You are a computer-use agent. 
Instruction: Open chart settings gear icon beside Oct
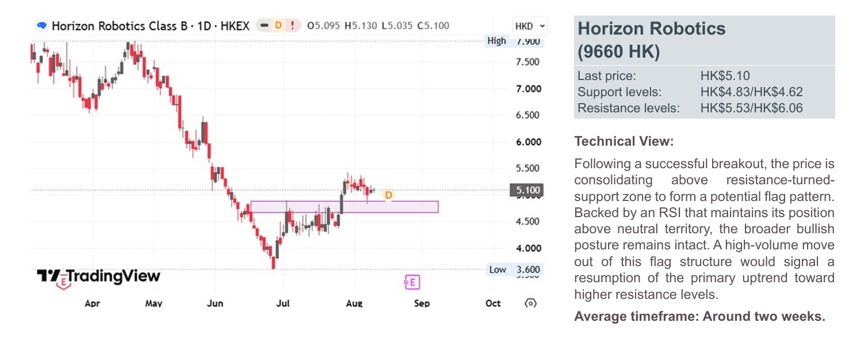pos(531,304)
